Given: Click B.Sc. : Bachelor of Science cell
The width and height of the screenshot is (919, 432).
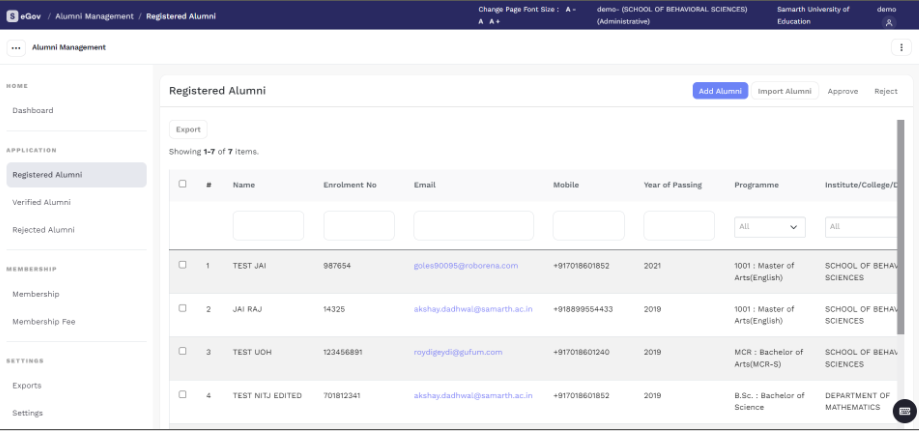Looking at the screenshot, I should coord(770,402).
